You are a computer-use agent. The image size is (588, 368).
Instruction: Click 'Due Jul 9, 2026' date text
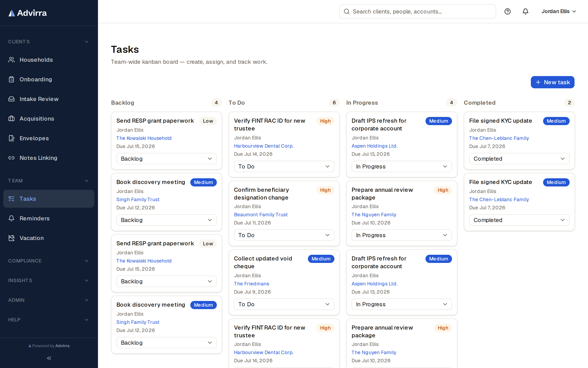point(252,292)
